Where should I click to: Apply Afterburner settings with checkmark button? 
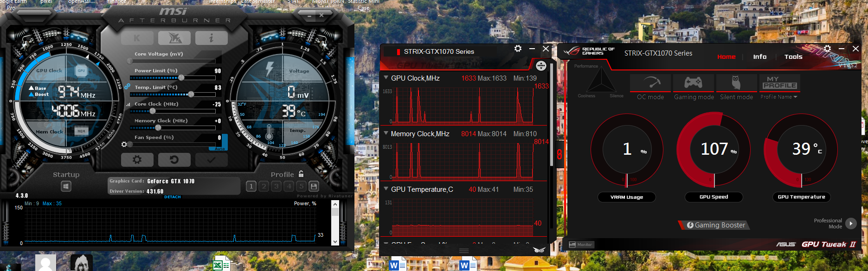pos(212,160)
